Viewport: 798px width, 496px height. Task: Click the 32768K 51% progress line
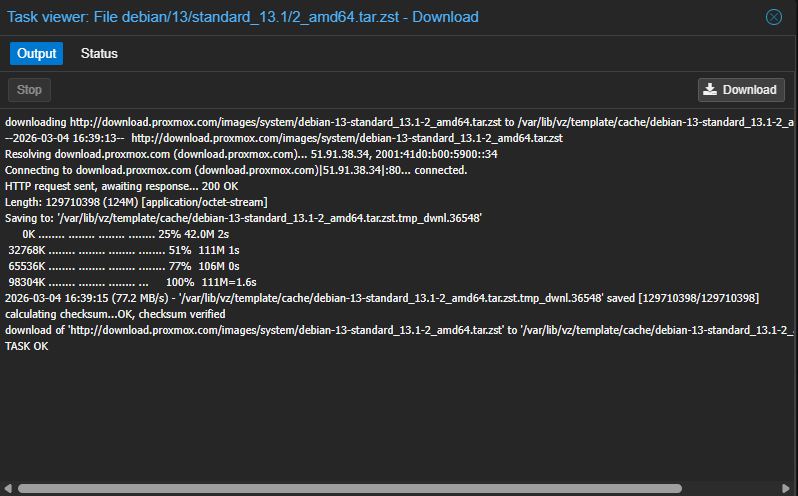[124, 250]
